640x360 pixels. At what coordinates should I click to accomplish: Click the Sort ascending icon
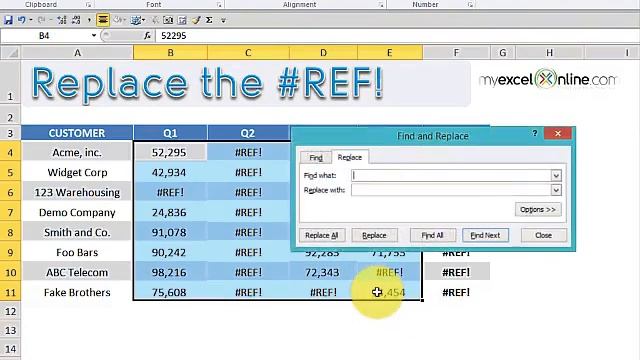coord(62,20)
